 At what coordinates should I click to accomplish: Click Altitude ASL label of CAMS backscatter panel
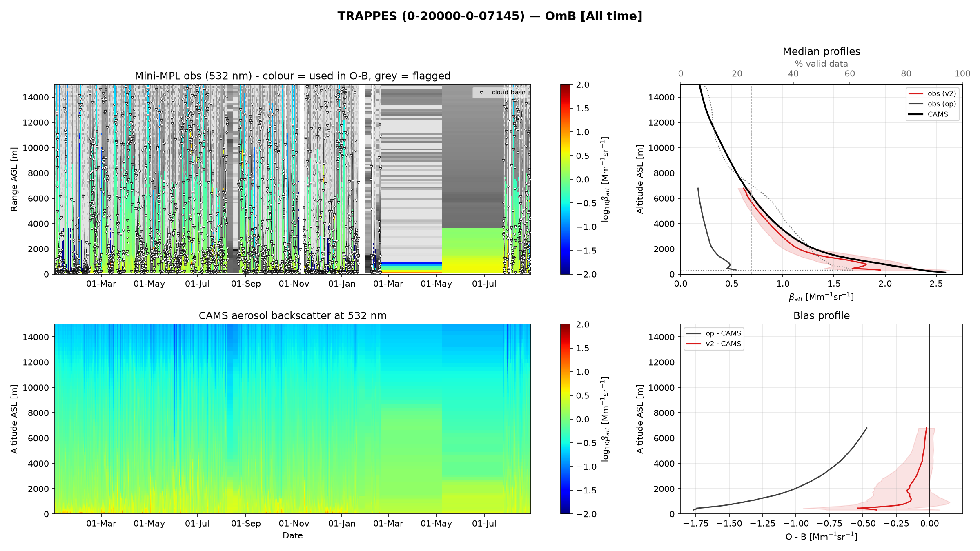(14, 419)
